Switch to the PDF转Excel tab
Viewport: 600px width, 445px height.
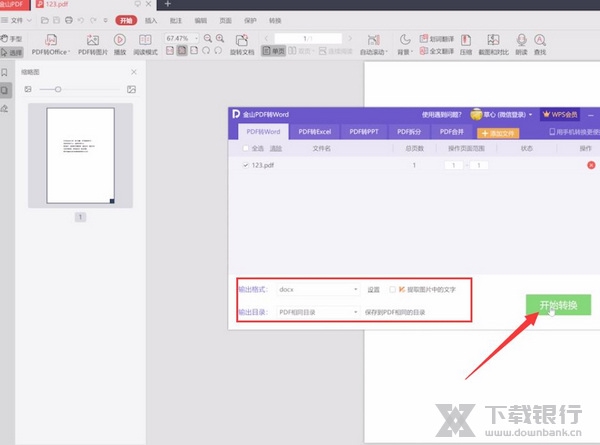(x=315, y=132)
